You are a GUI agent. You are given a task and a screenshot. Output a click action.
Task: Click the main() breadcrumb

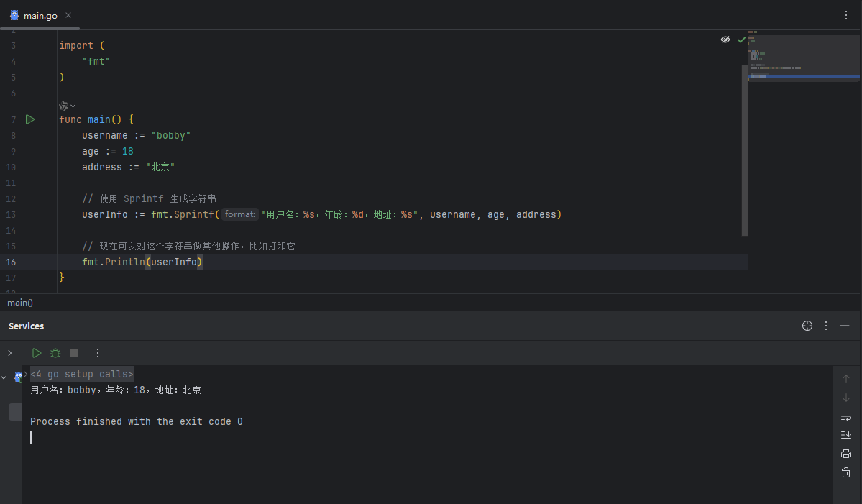20,302
